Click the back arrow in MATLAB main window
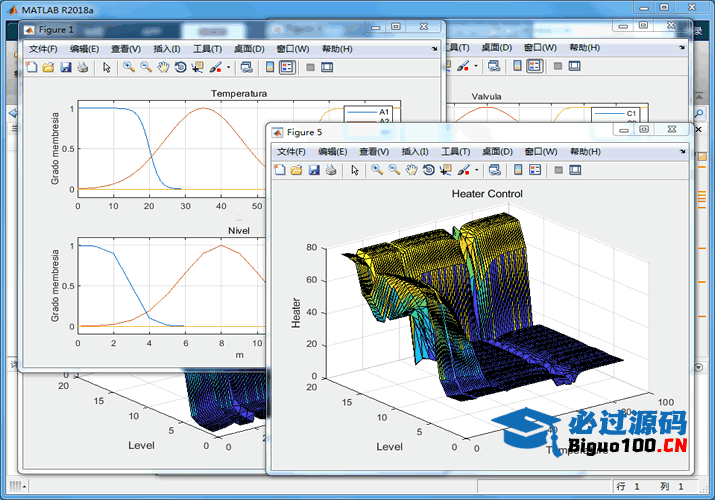 [13, 113]
